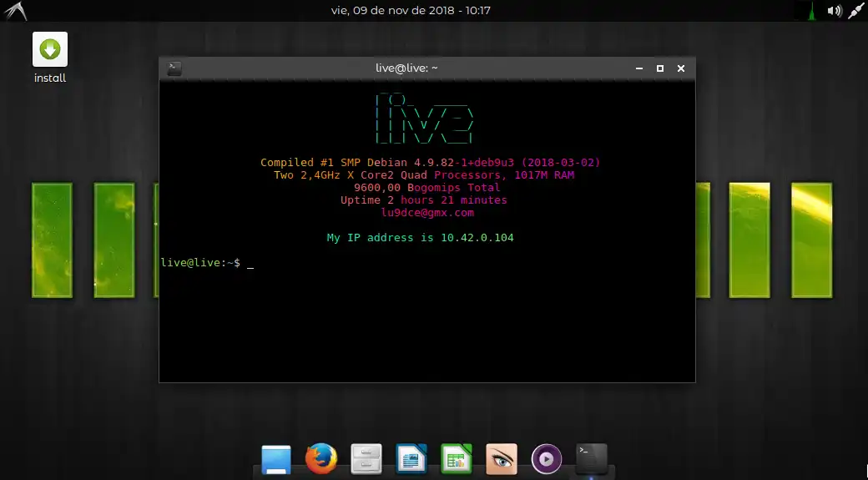Maximize the terminal window
The height and width of the screenshot is (480, 868).
[x=660, y=68]
